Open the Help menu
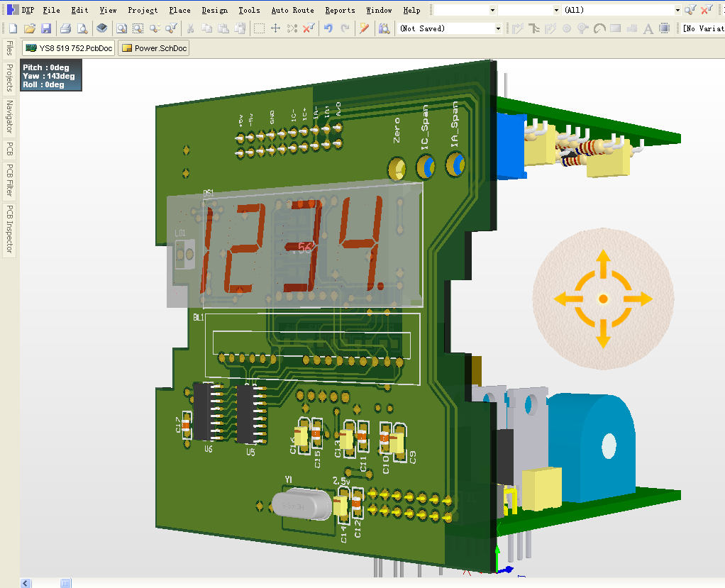Image resolution: width=725 pixels, height=588 pixels. 411,10
